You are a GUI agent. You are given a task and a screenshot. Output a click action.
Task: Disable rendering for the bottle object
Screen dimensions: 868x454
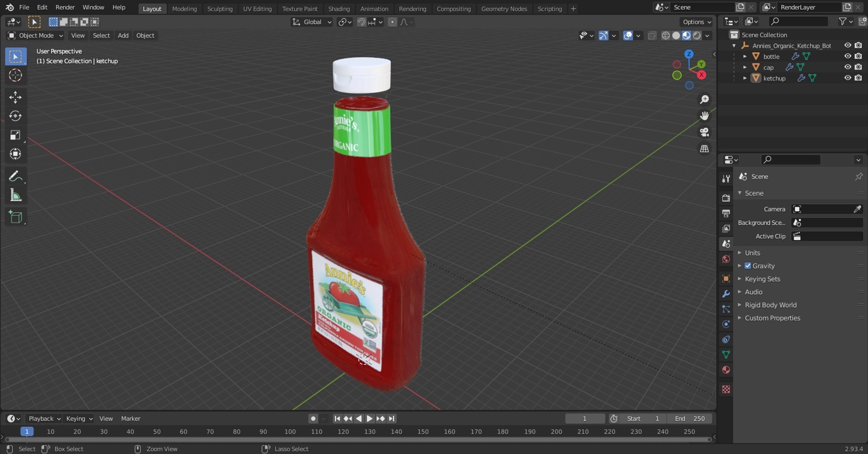coord(859,56)
